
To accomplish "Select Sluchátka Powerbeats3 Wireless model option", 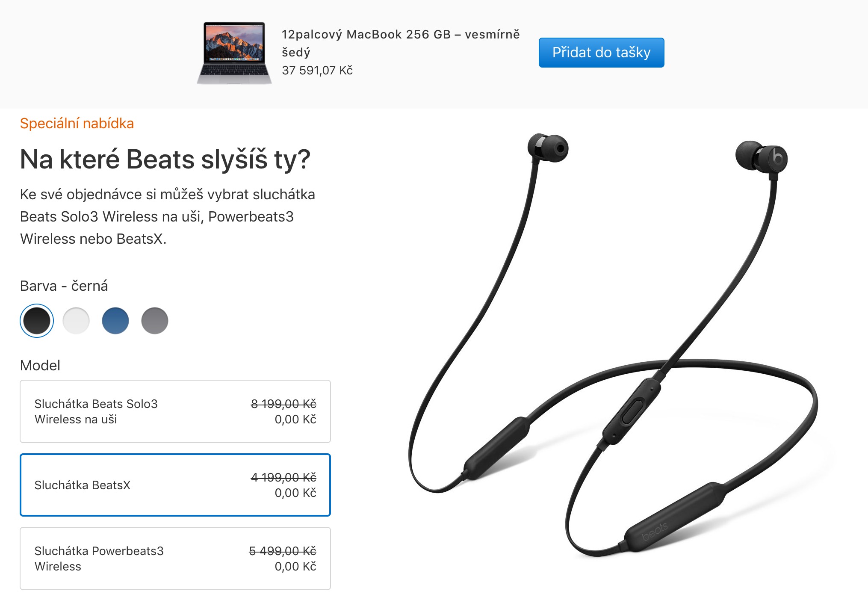I will [x=175, y=559].
